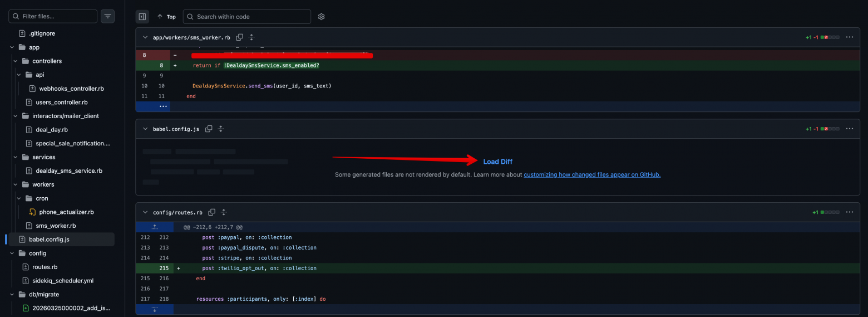The image size is (868, 317).
Task: Collapse the config/routes.rb diff section
Action: pyautogui.click(x=145, y=212)
